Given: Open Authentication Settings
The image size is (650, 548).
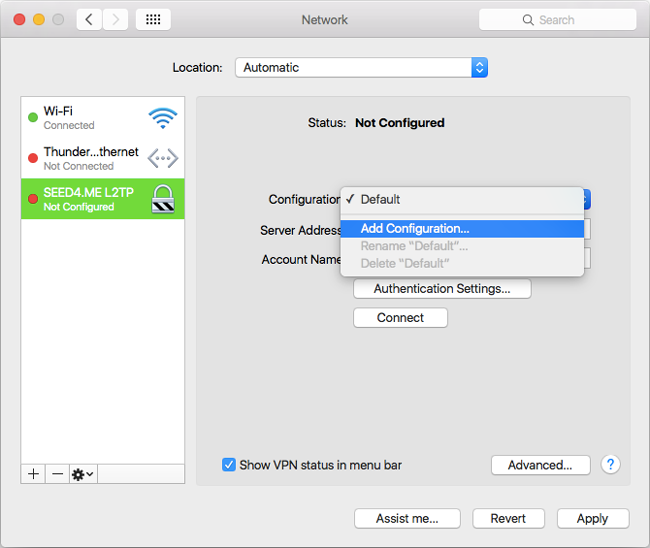Looking at the screenshot, I should pyautogui.click(x=441, y=289).
